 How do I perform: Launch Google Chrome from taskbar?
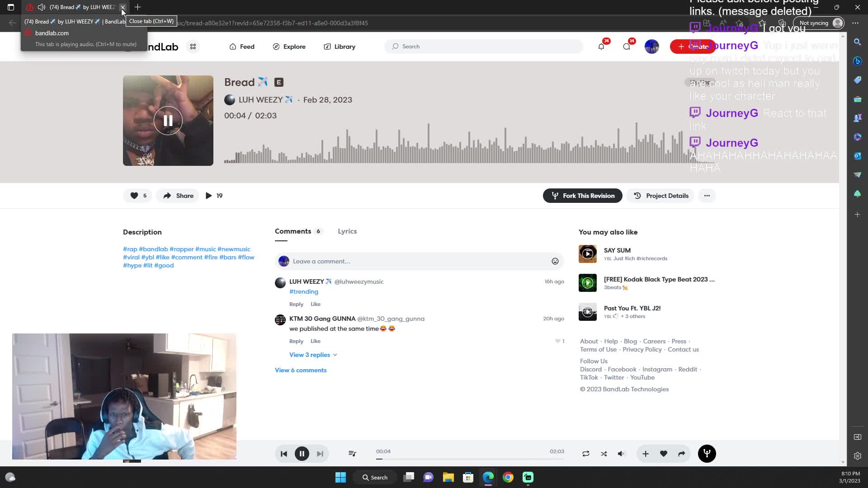508,478
